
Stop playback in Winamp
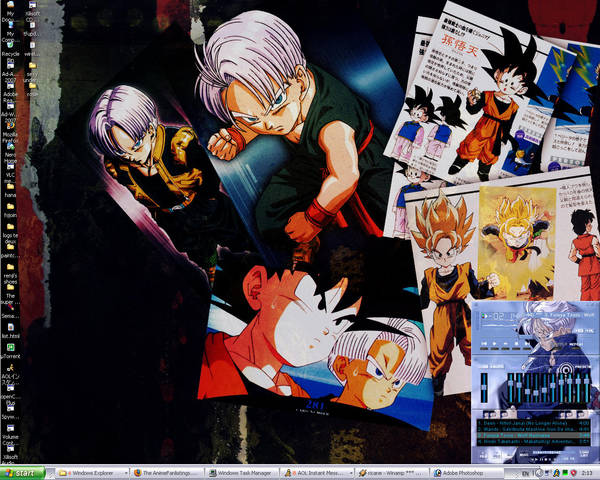click(x=516, y=344)
